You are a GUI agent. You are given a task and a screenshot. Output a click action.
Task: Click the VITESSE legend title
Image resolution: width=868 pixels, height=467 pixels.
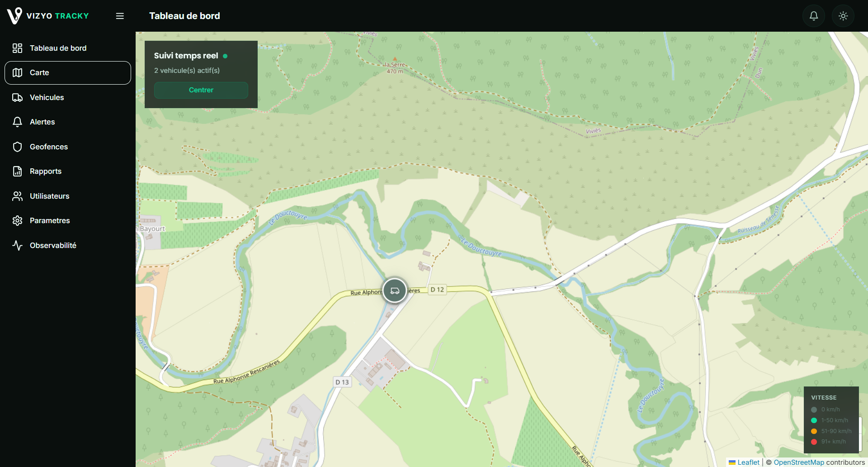pyautogui.click(x=824, y=398)
